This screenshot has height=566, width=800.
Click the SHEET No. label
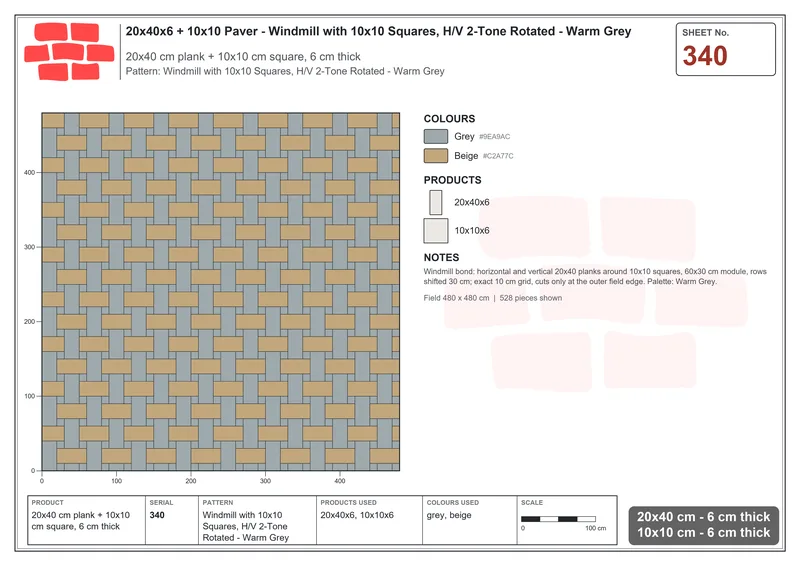(706, 33)
